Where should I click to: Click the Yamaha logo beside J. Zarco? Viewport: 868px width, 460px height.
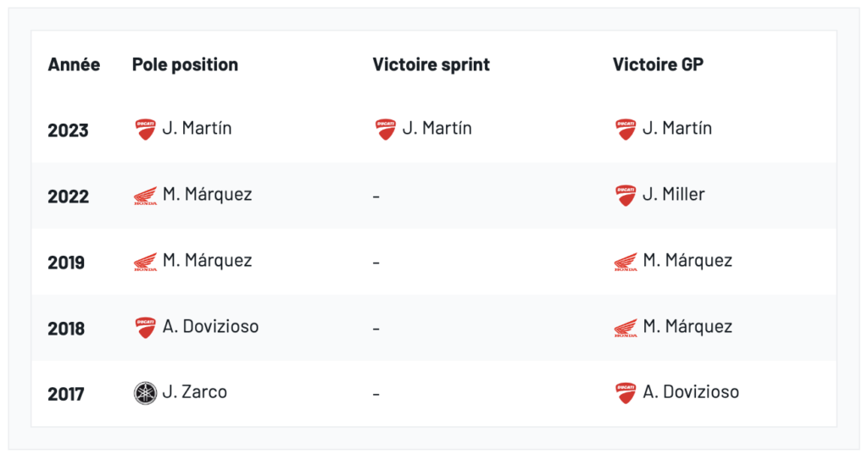(x=145, y=393)
